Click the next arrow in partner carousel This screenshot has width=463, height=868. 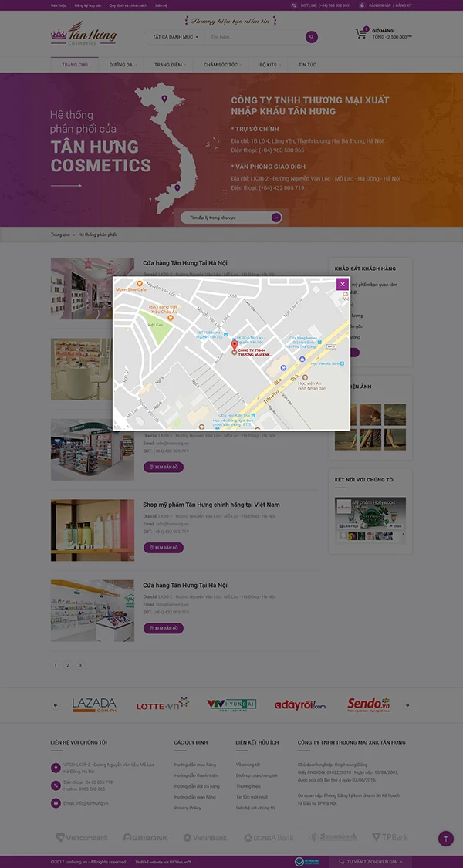coord(407,705)
